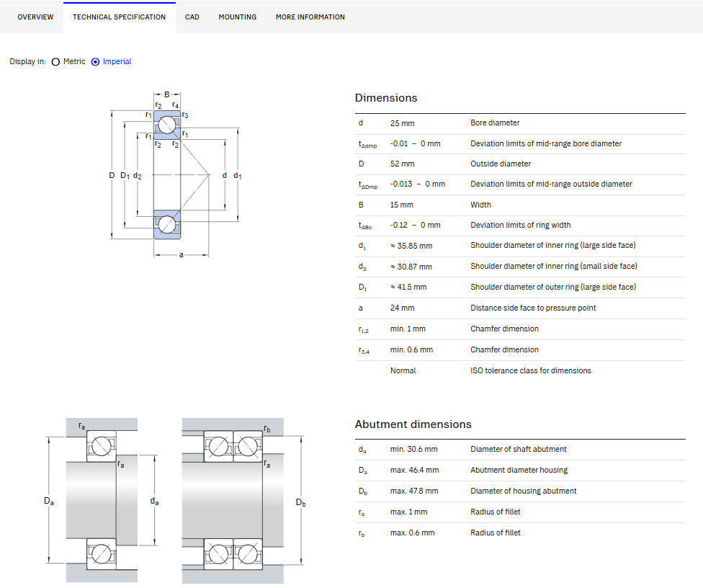Open the Overview tab
The width and height of the screenshot is (703, 588).
[x=35, y=17]
